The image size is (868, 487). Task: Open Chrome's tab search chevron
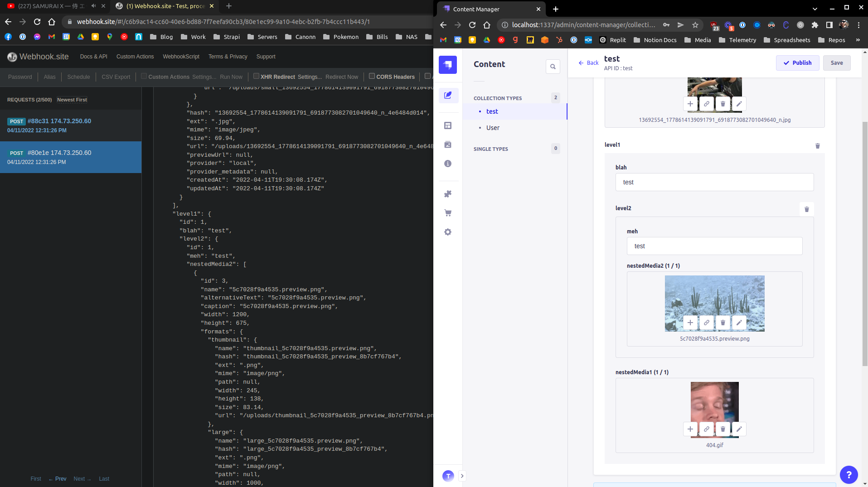point(815,9)
